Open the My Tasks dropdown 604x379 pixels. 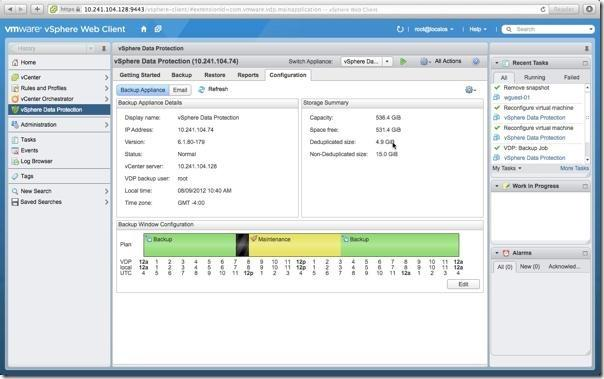[507, 168]
